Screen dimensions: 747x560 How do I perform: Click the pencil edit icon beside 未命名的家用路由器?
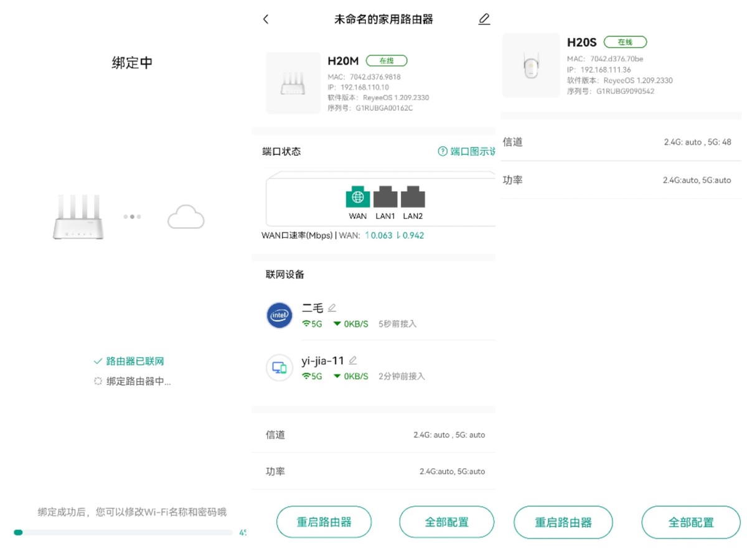[x=484, y=19]
